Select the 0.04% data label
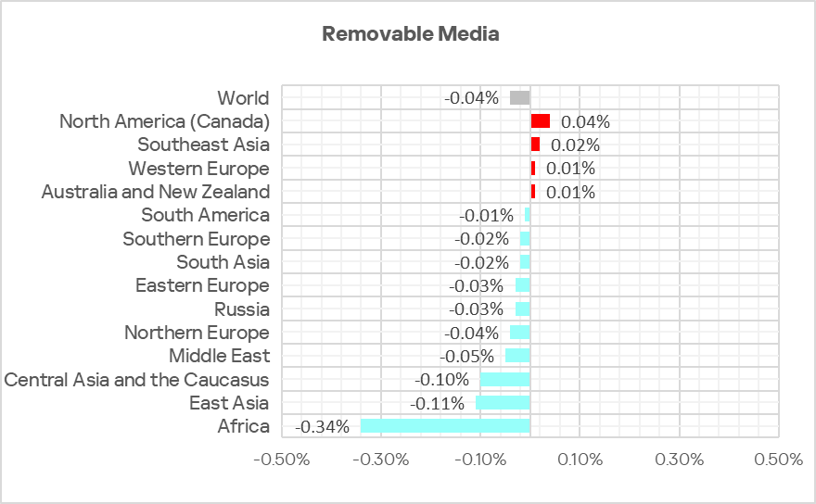Viewport: 816px width, 504px height. [585, 121]
